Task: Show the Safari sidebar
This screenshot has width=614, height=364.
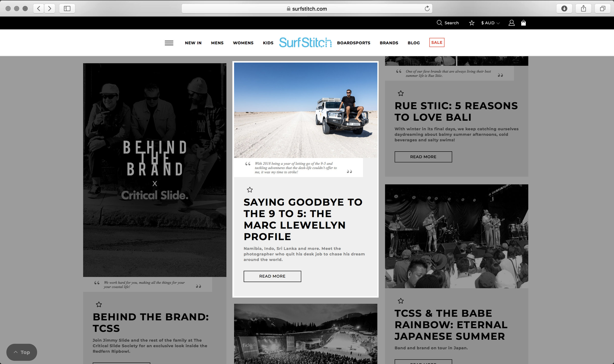Action: click(x=67, y=9)
